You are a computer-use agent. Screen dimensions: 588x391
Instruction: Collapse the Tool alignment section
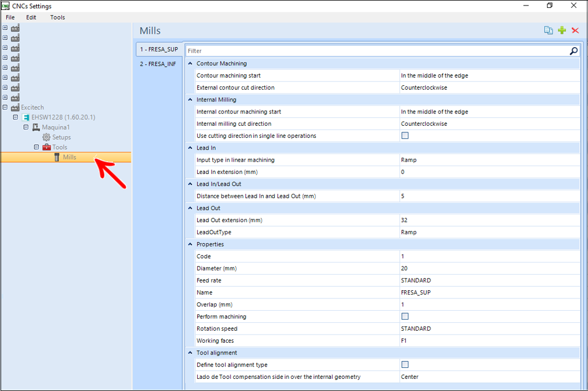[190, 353]
